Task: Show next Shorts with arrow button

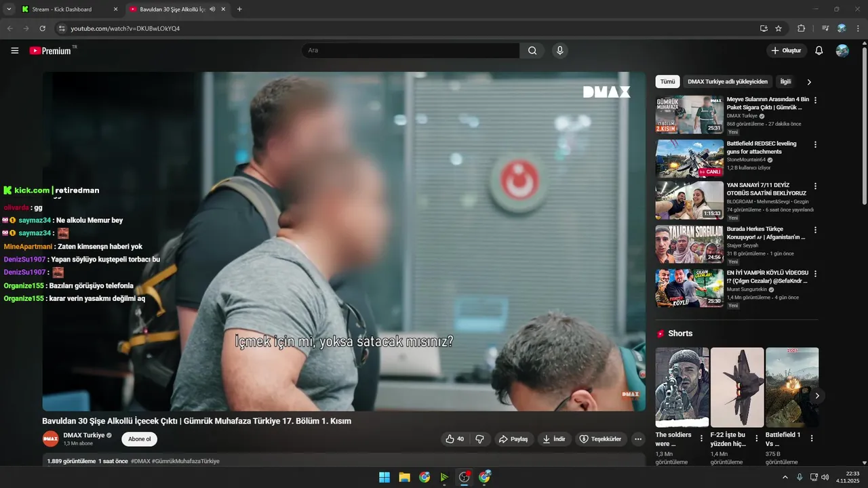Action: 817,396
